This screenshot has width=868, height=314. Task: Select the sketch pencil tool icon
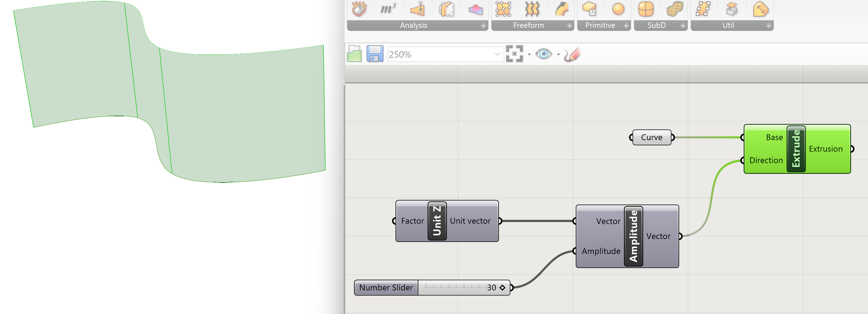(x=572, y=54)
